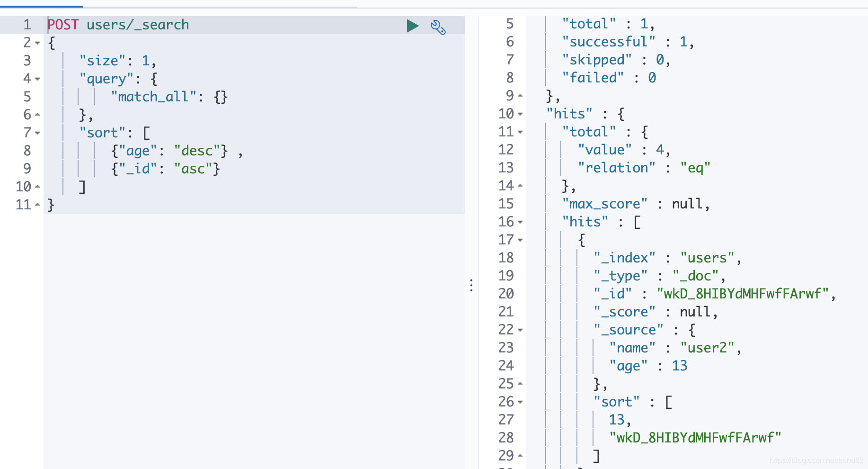Screen dimensions: 868x469
Task: Click the sort id value on line 28
Action: point(695,438)
